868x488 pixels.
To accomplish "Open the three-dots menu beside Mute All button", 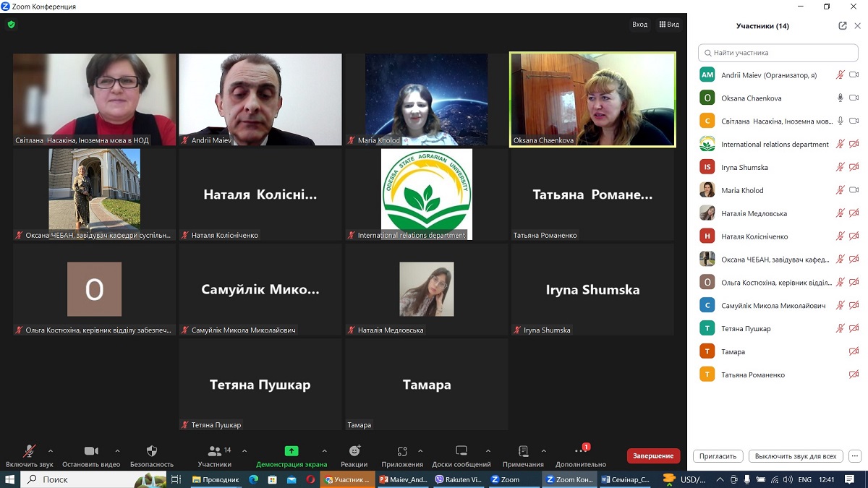I will [855, 456].
